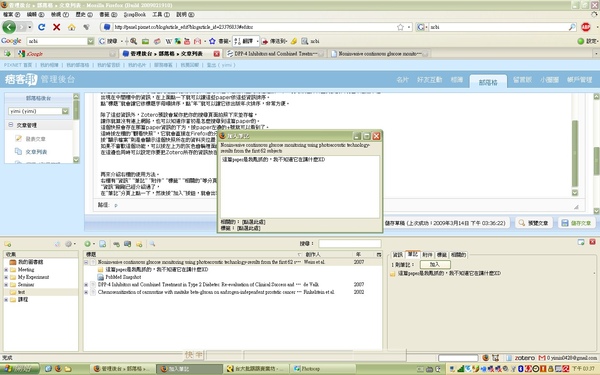Click the 加入 button to add a note
Viewport: 600px width, 375px height.
(x=435, y=264)
